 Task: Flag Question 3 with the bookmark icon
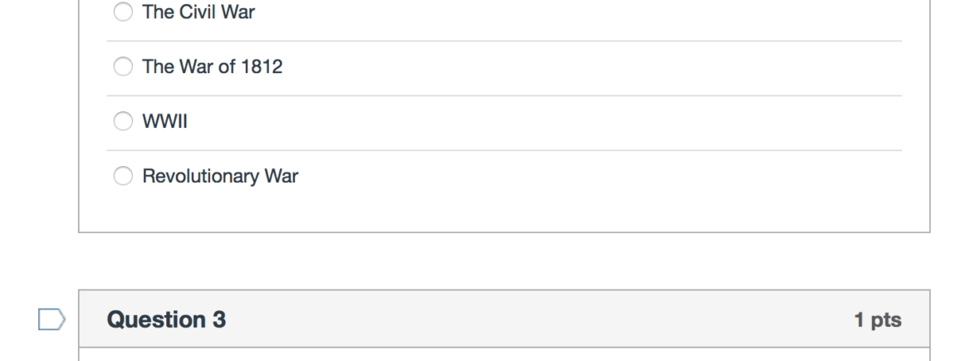coord(51,320)
